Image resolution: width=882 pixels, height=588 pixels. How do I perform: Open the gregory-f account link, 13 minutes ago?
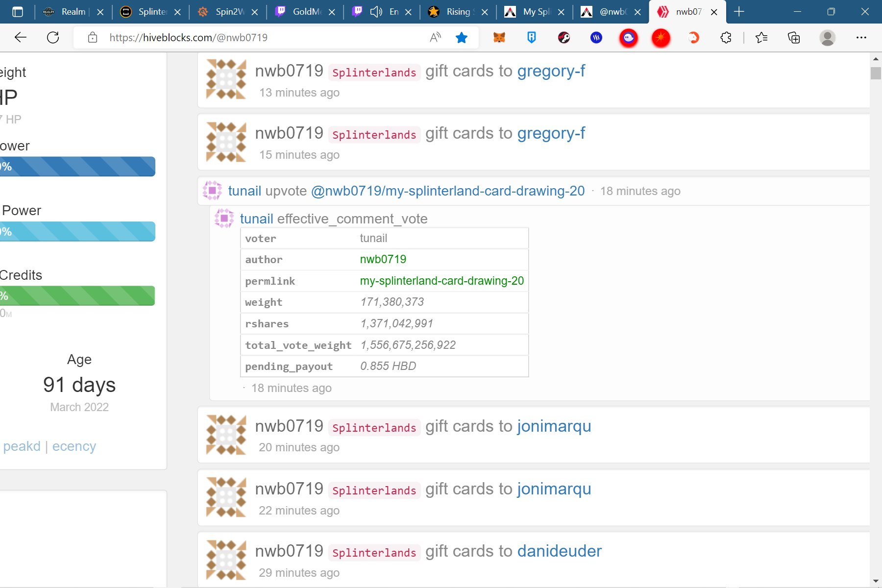pyautogui.click(x=551, y=71)
